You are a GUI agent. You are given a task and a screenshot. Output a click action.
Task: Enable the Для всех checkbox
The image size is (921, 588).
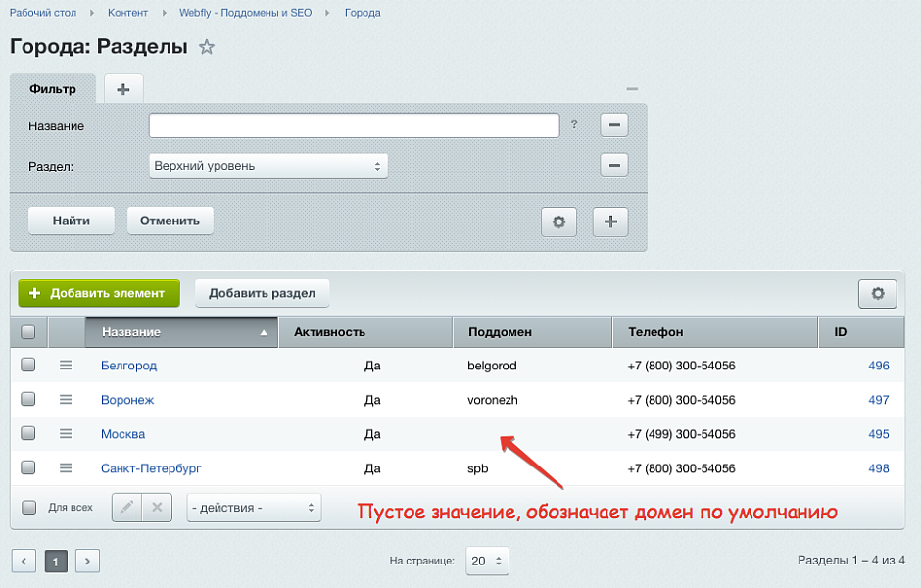click(x=28, y=507)
